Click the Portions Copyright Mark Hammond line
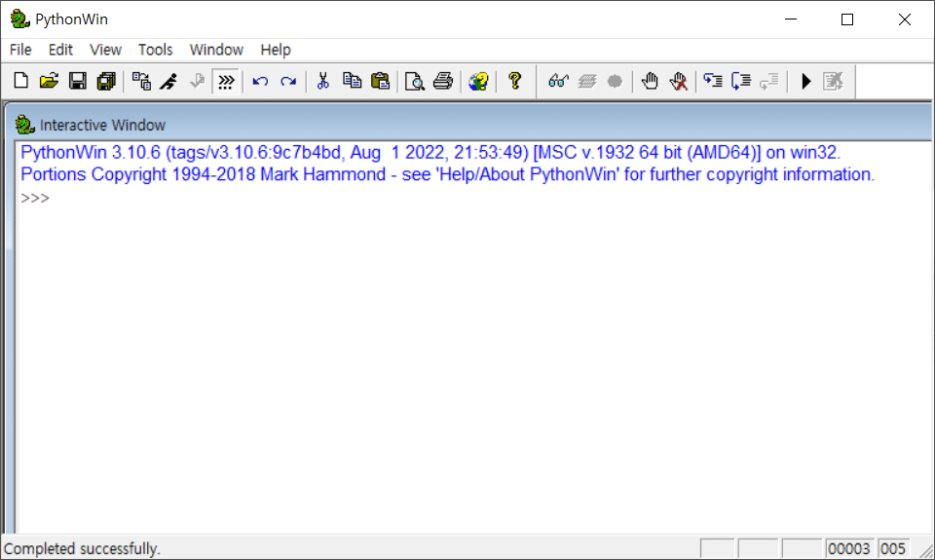Image resolution: width=935 pixels, height=560 pixels. (x=447, y=174)
